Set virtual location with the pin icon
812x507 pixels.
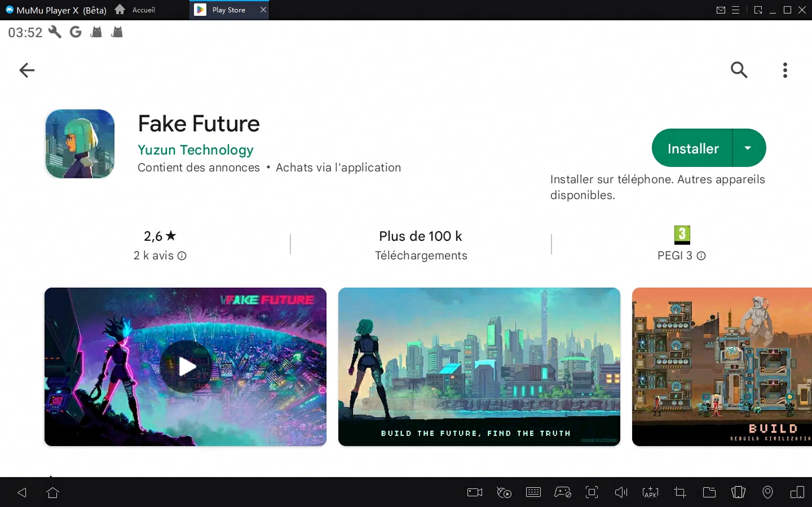767,492
